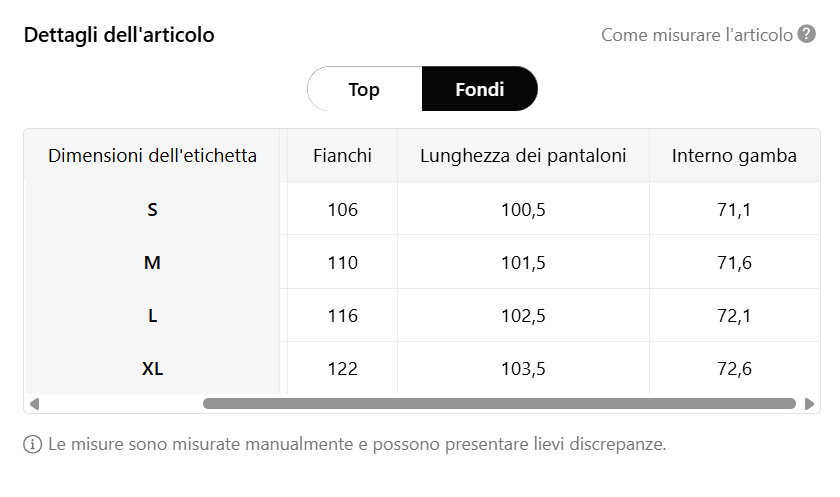The image size is (840, 497).
Task: Click the 103,5 trouser length cell
Action: click(523, 369)
